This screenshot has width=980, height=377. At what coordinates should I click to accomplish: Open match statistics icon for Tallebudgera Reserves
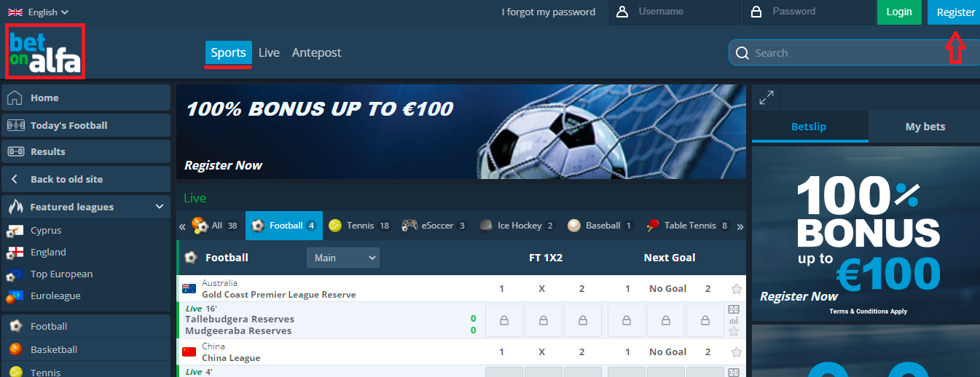pyautogui.click(x=734, y=320)
